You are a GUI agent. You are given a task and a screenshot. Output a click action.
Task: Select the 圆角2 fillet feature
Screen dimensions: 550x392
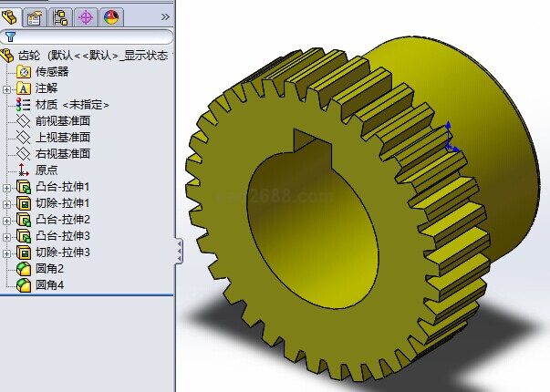[x=49, y=269]
